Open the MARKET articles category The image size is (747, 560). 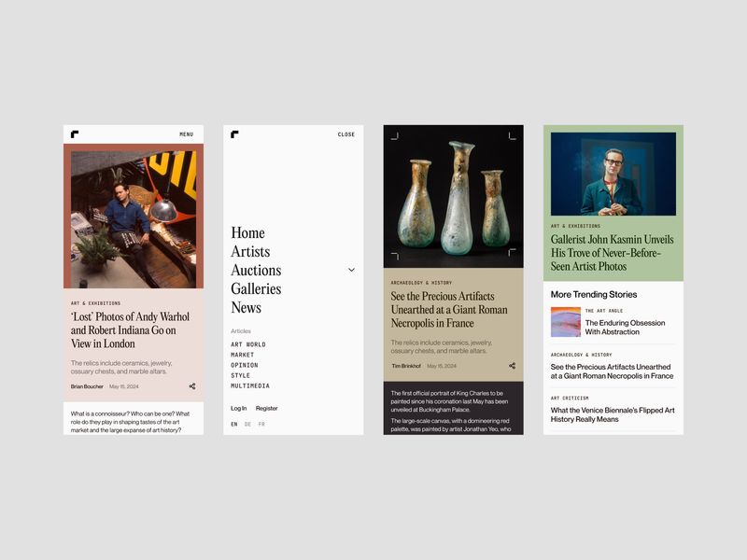243,355
